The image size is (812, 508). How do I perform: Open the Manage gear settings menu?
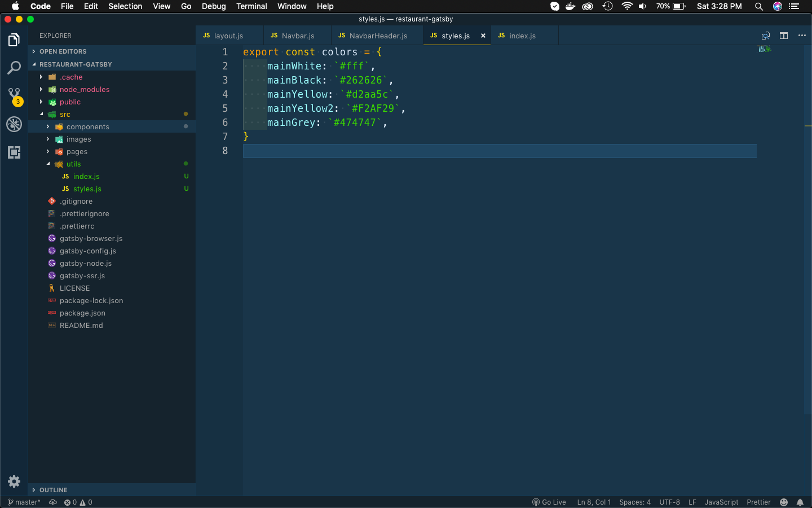tap(14, 481)
